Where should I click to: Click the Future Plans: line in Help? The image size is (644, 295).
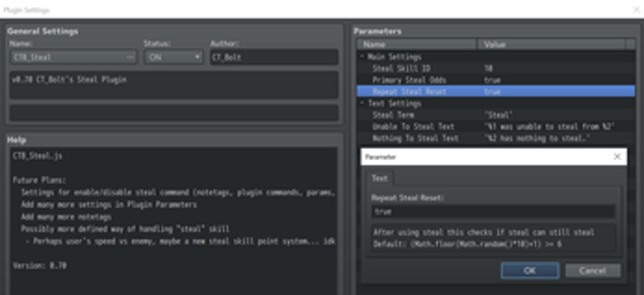(x=39, y=180)
